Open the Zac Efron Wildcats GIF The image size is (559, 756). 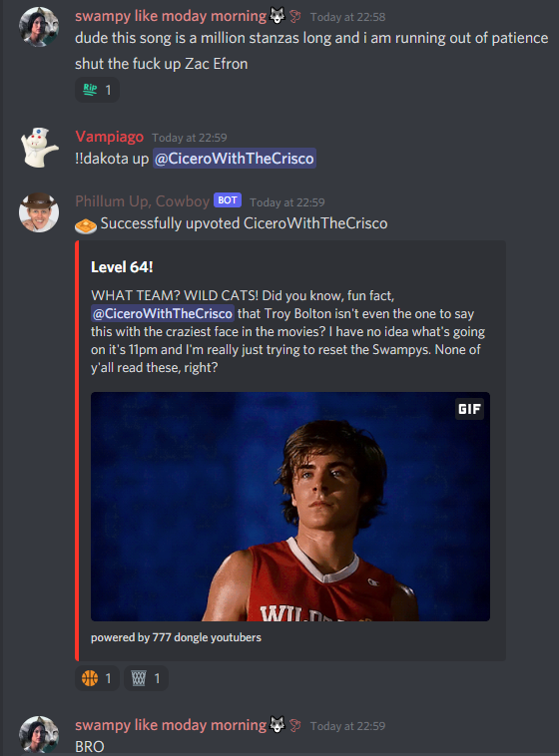290,507
